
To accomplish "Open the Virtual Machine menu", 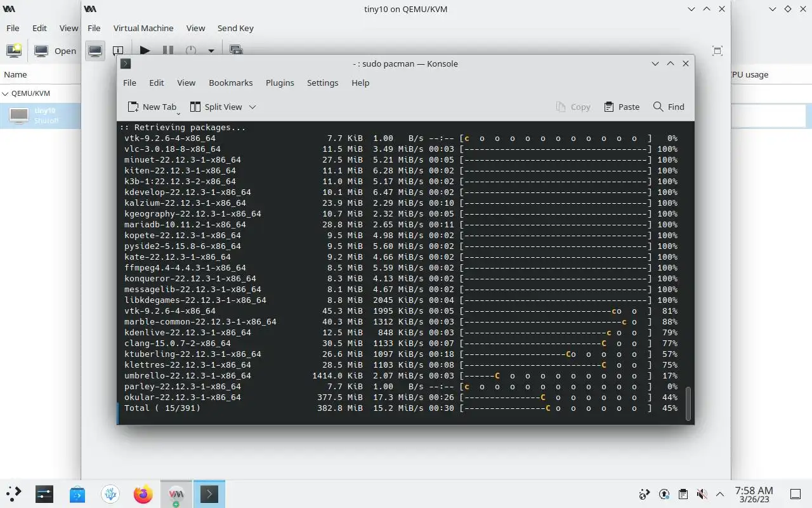I will [x=143, y=28].
